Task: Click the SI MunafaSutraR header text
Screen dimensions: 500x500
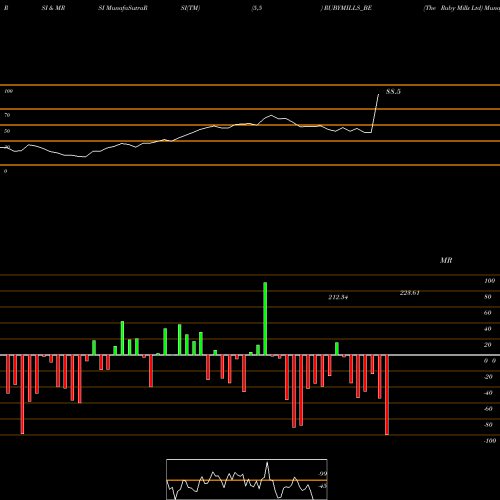Action: 123,8
